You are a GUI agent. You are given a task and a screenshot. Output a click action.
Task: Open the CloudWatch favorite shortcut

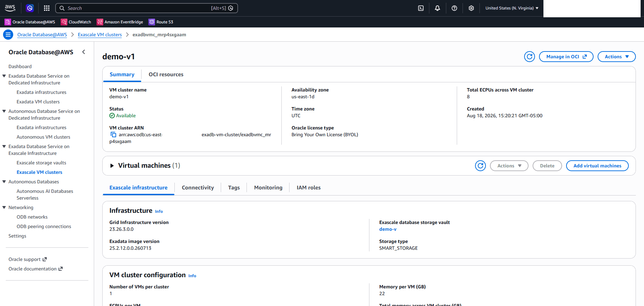point(76,22)
